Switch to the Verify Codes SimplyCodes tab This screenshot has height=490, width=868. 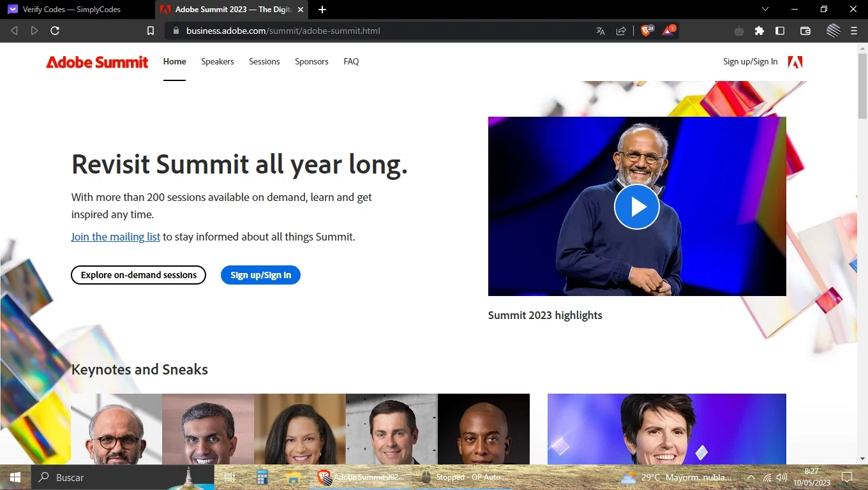[78, 10]
